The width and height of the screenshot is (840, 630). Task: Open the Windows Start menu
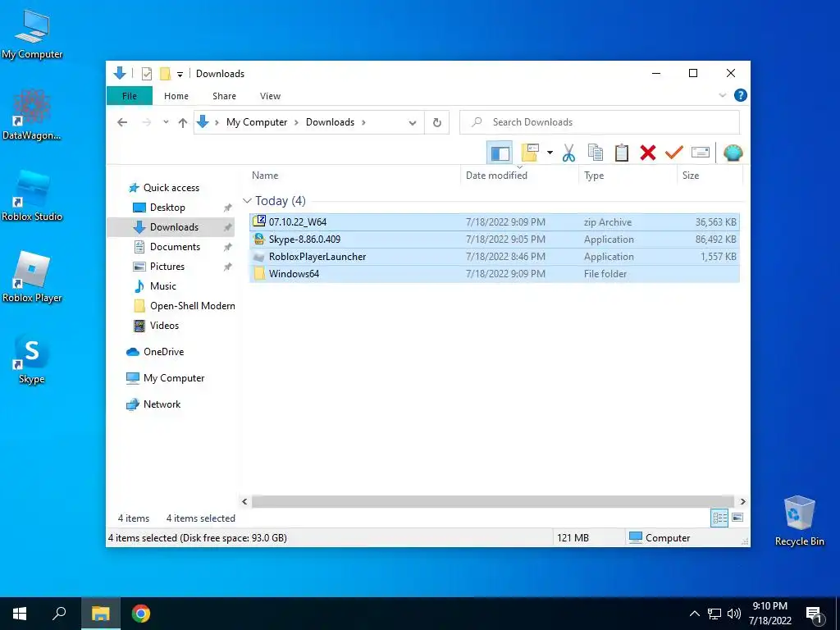pos(20,614)
